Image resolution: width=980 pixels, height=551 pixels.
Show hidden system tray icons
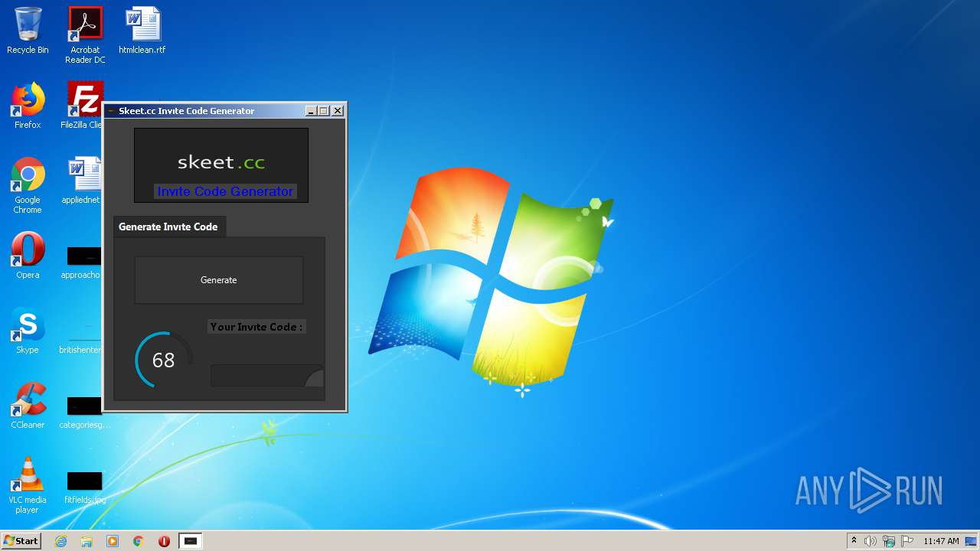point(854,541)
